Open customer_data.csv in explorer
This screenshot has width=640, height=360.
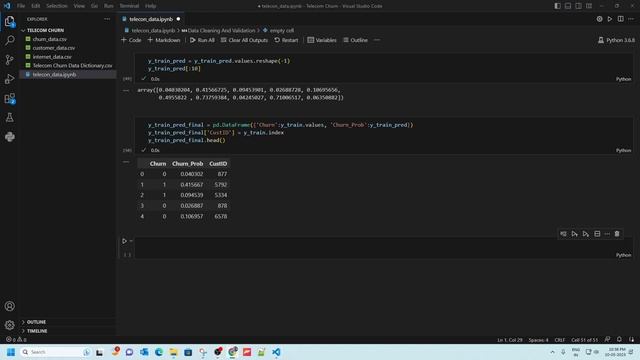point(53,48)
